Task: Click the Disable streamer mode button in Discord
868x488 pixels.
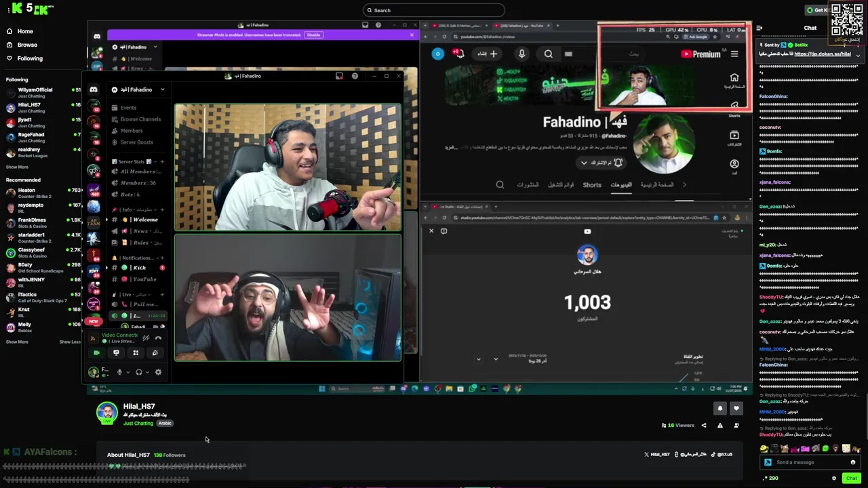Action: (x=313, y=35)
